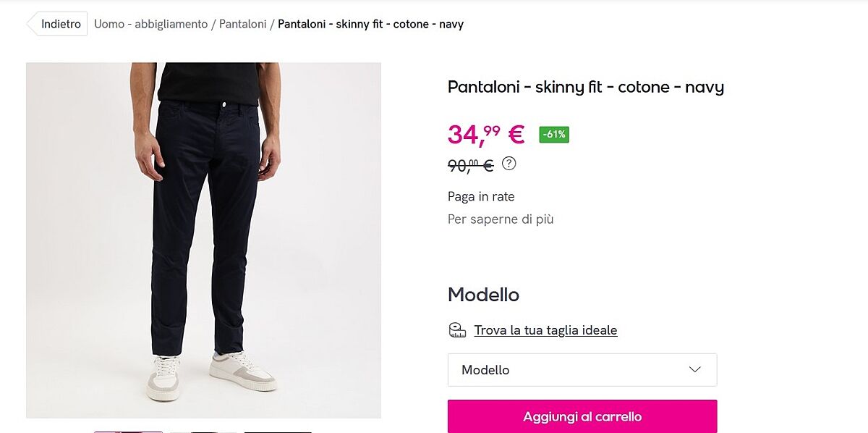This screenshot has height=433, width=868.
Task: Enlarge the main navy pants product photo
Action: [203, 240]
